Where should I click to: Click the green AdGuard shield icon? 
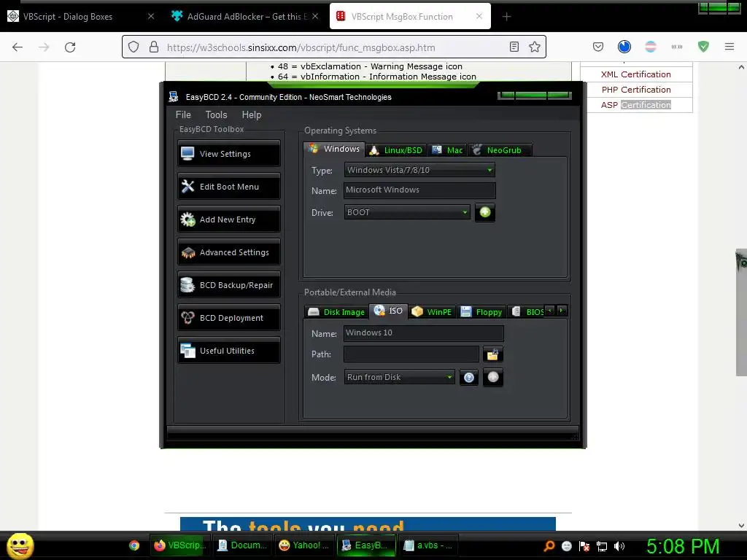[x=703, y=47]
